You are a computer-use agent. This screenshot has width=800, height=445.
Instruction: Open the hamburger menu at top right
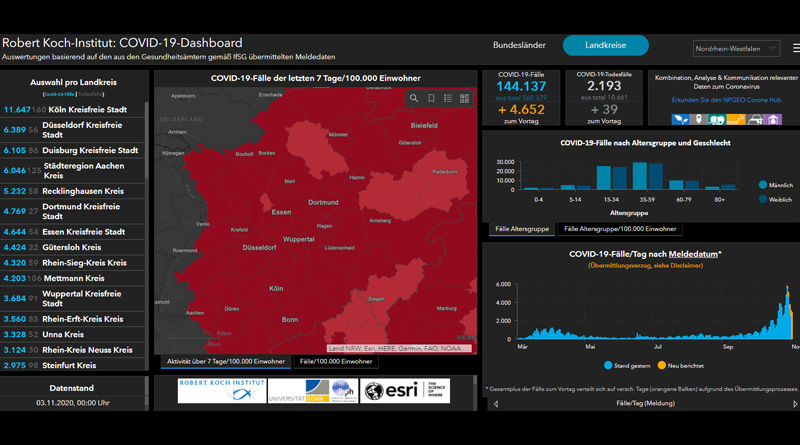tap(796, 48)
